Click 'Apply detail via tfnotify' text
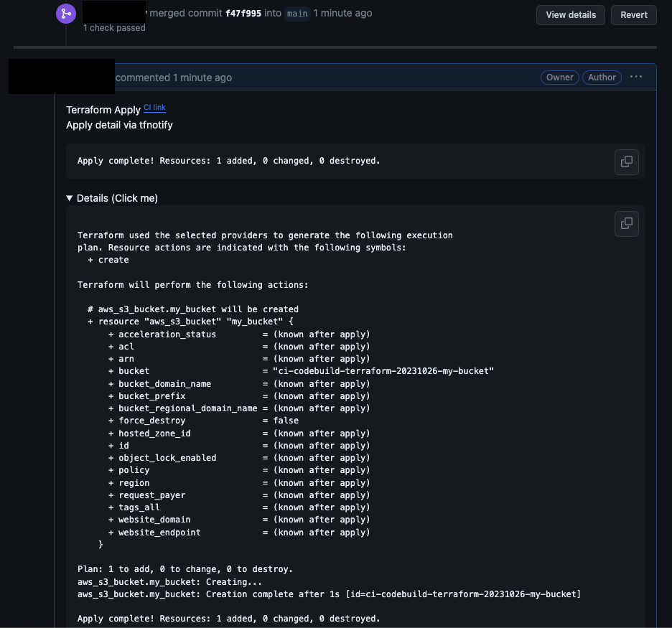 (x=119, y=125)
